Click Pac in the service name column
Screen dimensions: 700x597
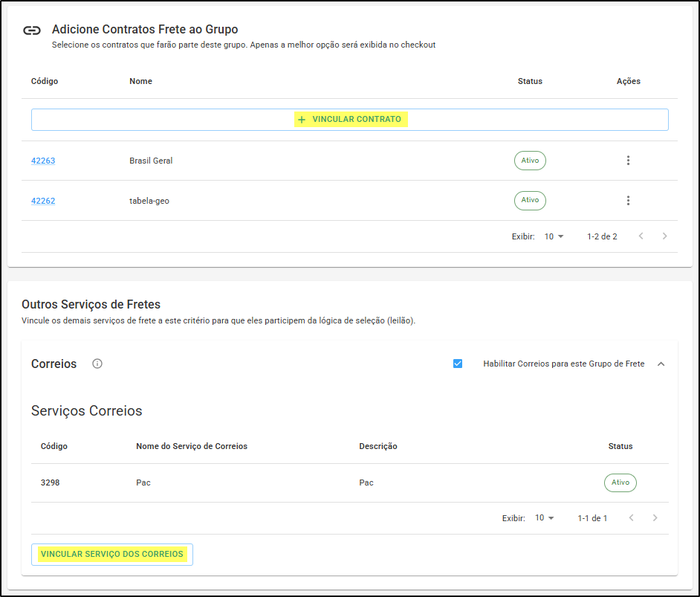pos(143,483)
